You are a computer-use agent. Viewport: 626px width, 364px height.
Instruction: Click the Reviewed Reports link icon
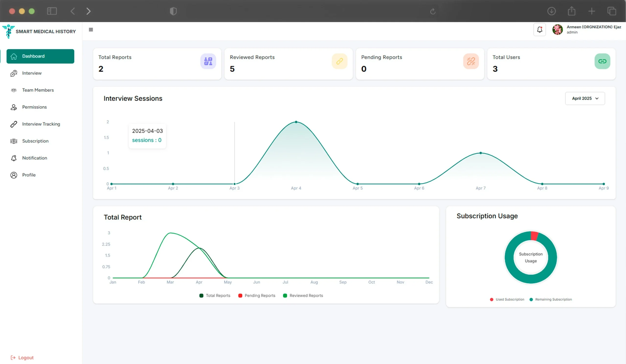339,61
